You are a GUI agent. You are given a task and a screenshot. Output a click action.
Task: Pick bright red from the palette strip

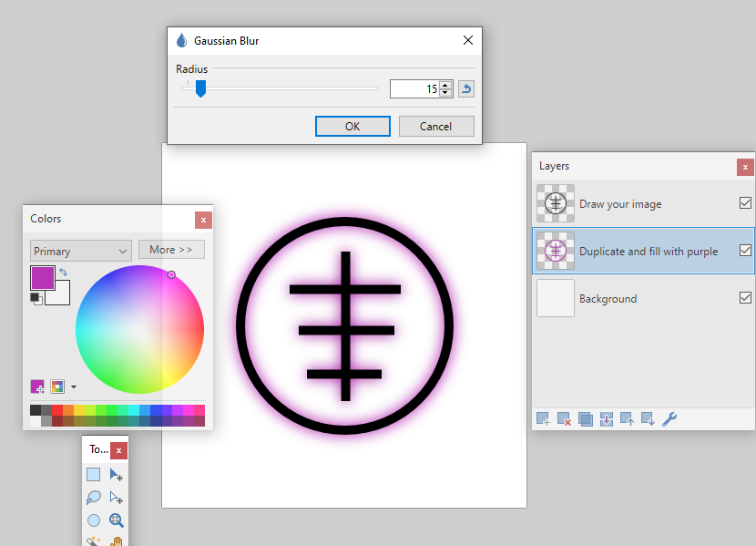(x=57, y=410)
